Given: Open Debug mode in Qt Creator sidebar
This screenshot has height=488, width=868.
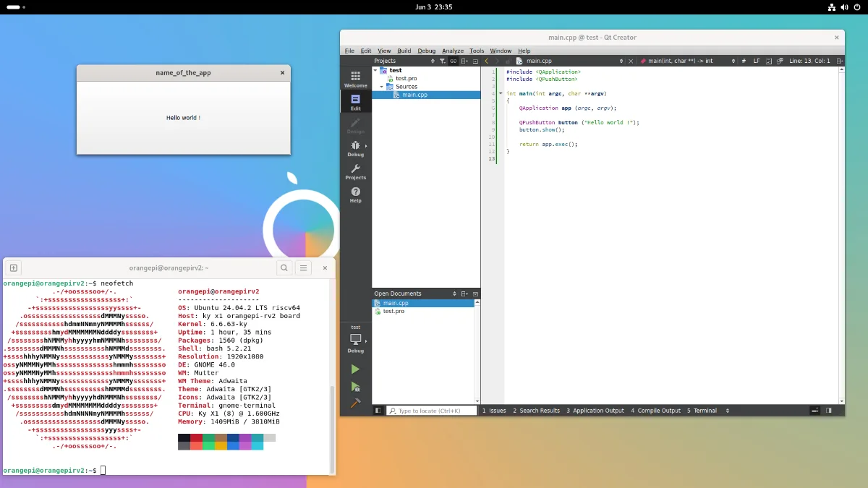Looking at the screenshot, I should [355, 148].
